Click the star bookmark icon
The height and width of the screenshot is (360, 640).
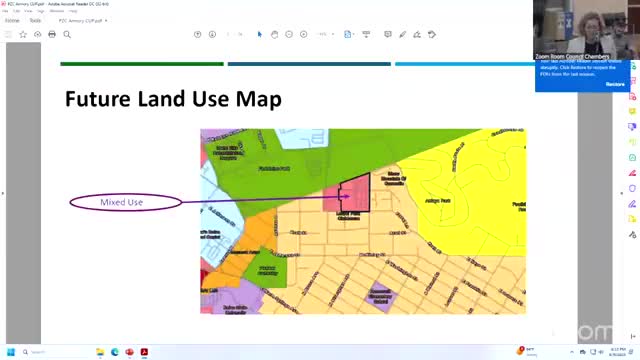(23, 34)
